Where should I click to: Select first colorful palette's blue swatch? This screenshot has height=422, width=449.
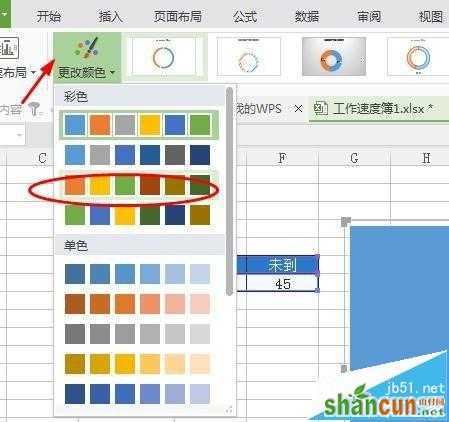[75, 125]
